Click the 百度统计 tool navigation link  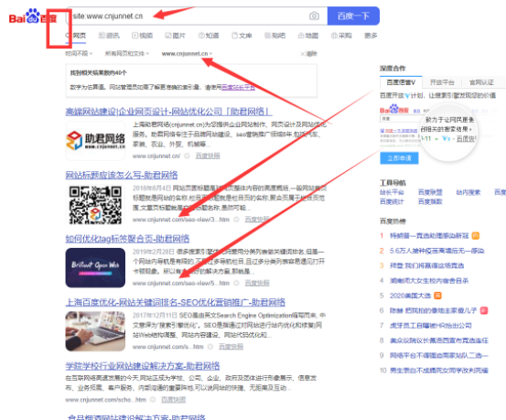tap(392, 202)
